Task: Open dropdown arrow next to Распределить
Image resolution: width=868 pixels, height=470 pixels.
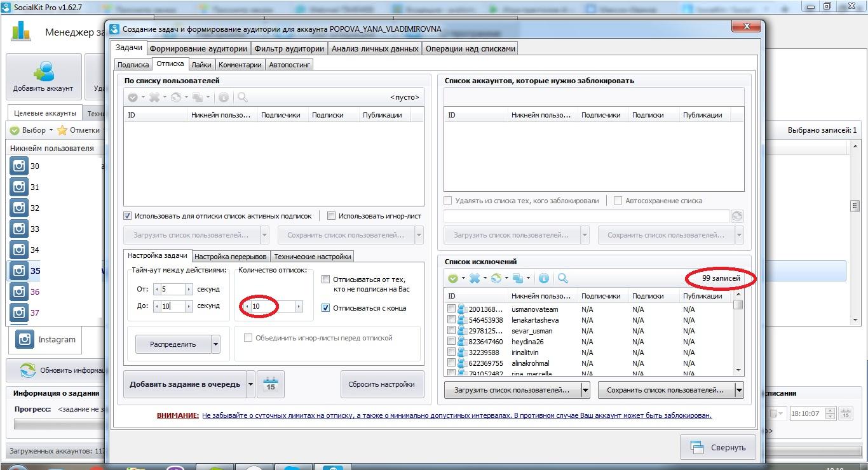Action: (x=215, y=344)
